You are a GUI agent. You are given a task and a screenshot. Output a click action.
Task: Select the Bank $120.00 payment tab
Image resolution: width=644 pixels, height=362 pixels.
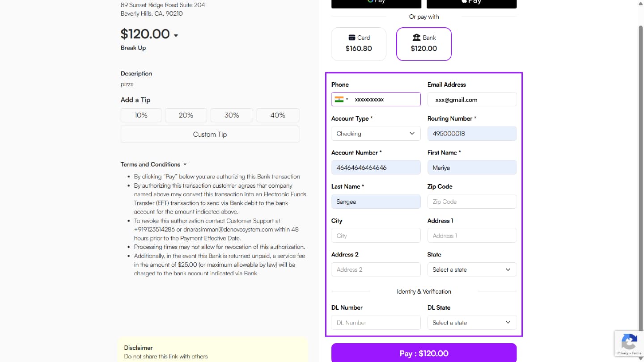(424, 44)
